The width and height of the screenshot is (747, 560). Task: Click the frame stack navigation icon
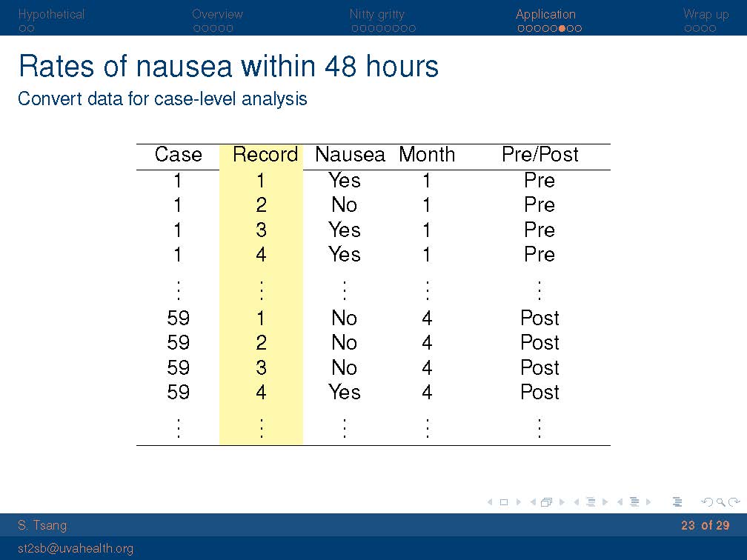[x=546, y=503]
